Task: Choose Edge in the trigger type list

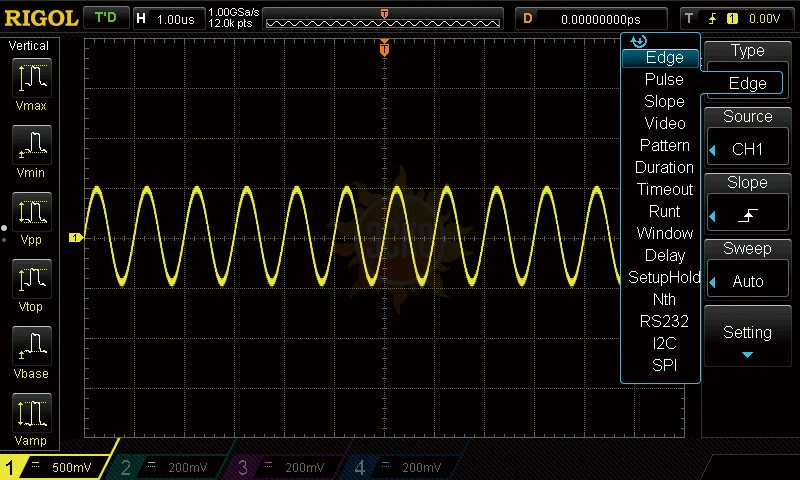Action: [661, 58]
